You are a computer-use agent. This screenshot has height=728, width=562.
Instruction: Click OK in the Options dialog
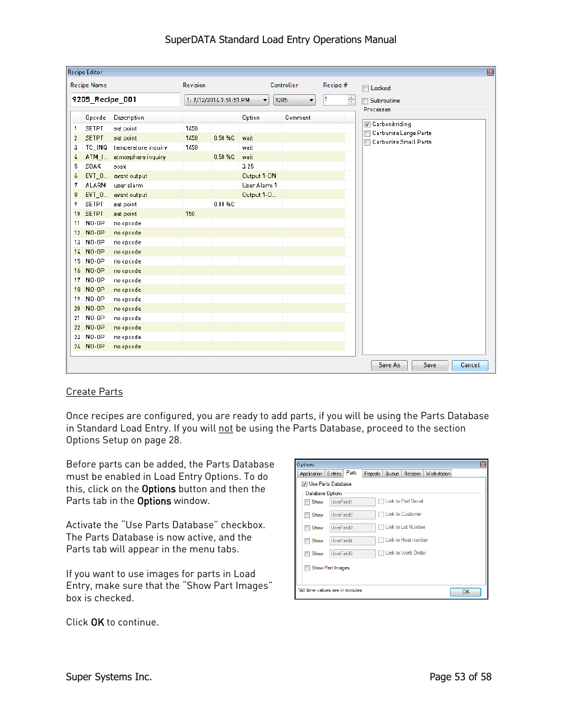point(465,592)
